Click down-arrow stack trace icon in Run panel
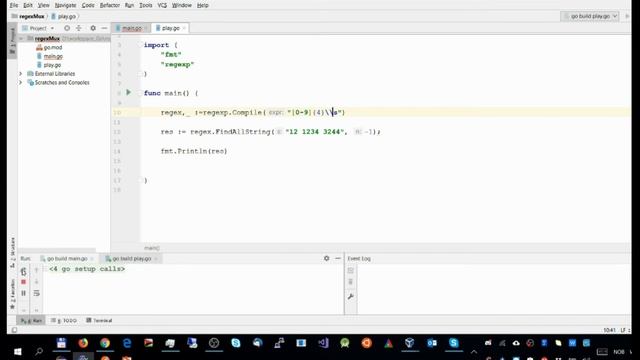This screenshot has height=360, width=640. tap(36, 282)
